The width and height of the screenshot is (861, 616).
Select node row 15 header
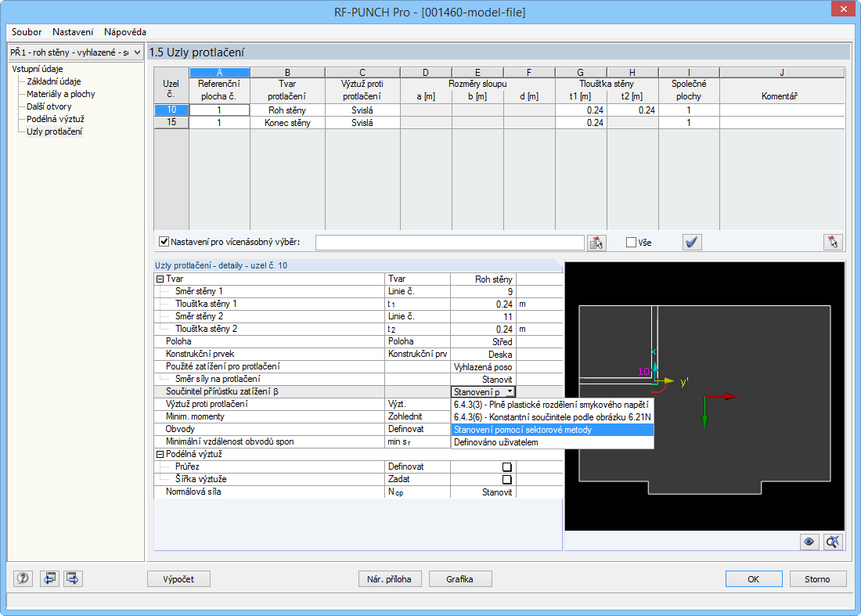(x=171, y=122)
